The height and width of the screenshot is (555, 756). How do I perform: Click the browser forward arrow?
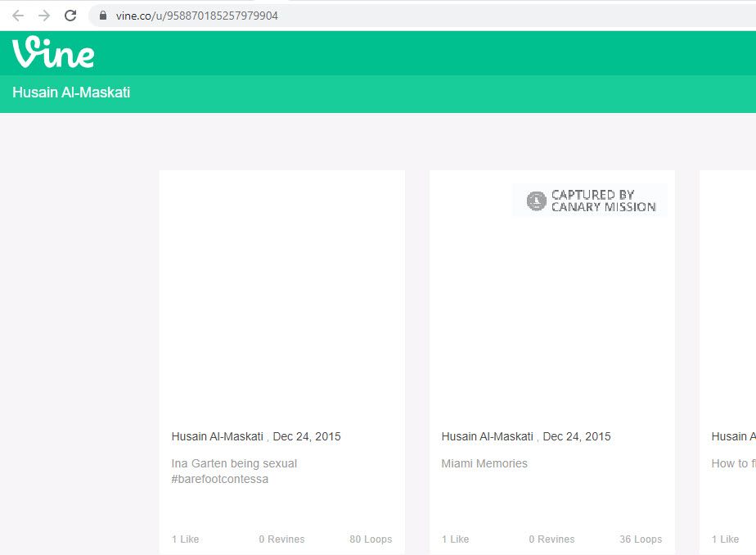point(44,16)
